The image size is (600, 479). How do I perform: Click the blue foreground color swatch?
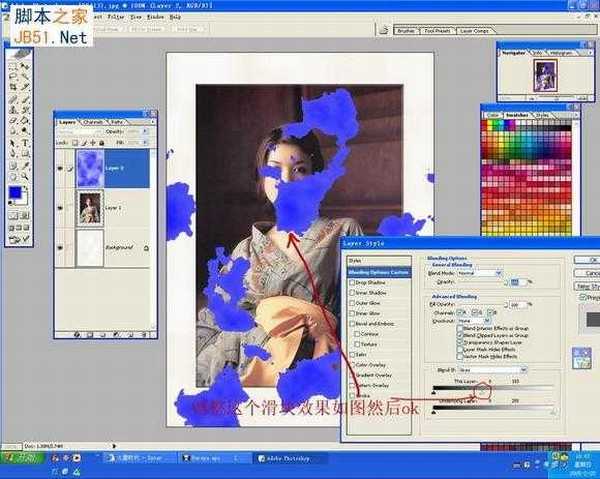[x=14, y=191]
